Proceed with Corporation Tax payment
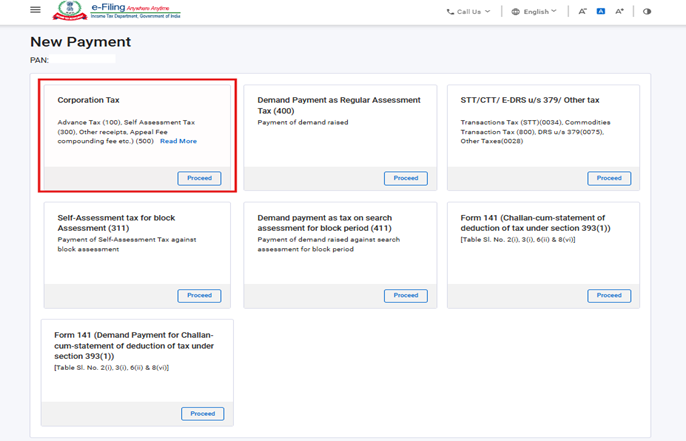686x441 pixels. pos(199,178)
